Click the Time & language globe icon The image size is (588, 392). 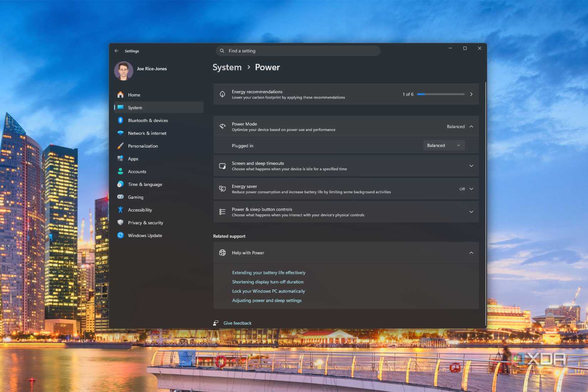(x=120, y=184)
